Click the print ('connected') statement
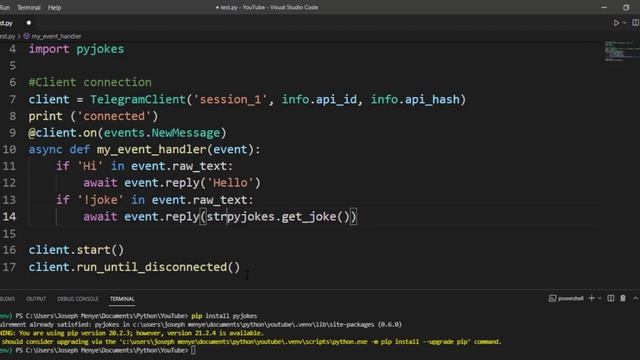Viewport: 640px width, 360px height. [93, 116]
